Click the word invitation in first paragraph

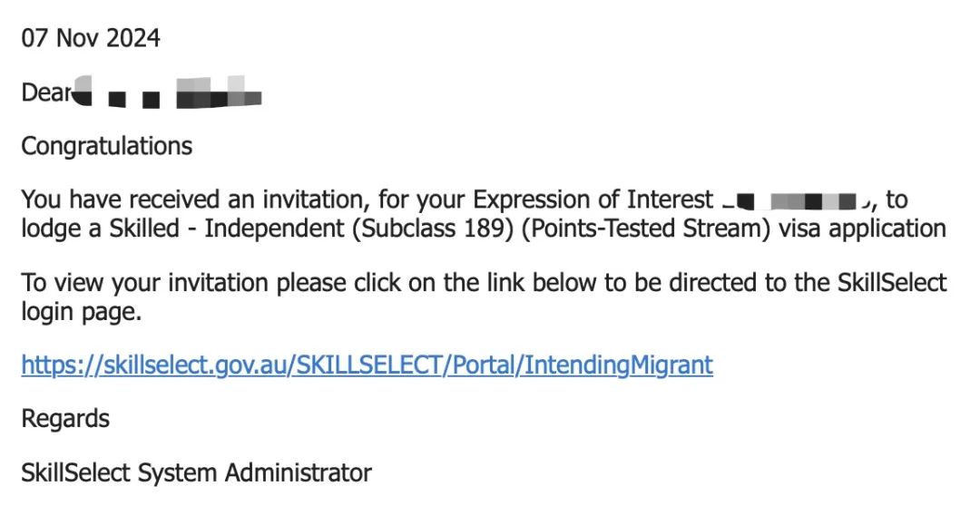tap(317, 200)
